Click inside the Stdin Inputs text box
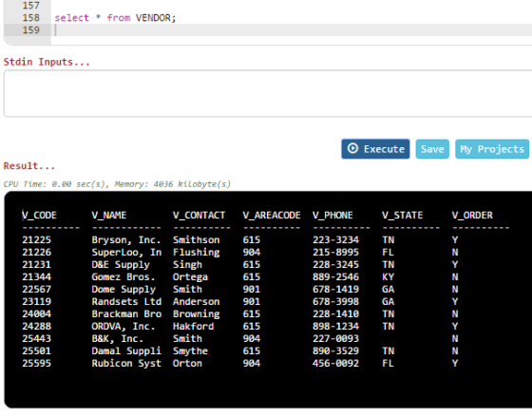The image size is (532, 416). (x=268, y=93)
